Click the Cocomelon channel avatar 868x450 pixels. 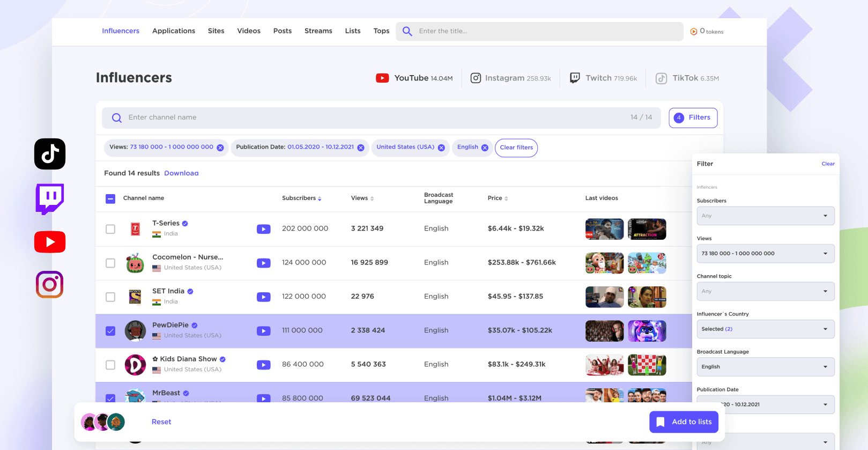click(136, 263)
